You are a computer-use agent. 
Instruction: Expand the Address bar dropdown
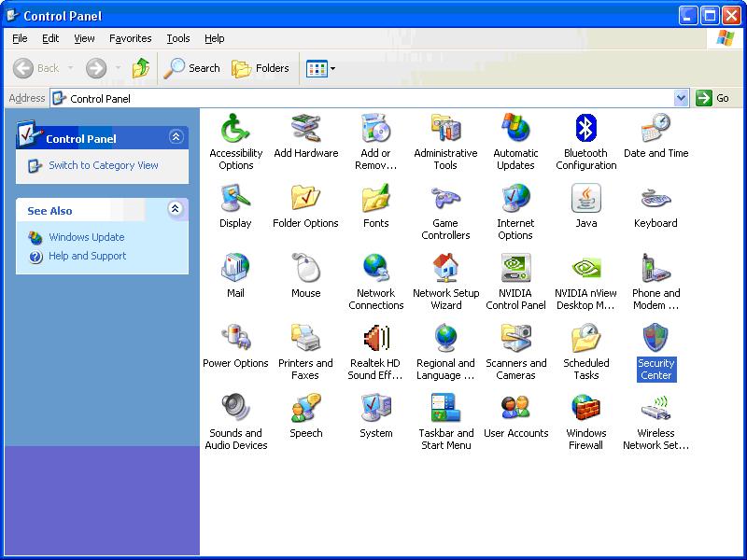pyautogui.click(x=682, y=98)
